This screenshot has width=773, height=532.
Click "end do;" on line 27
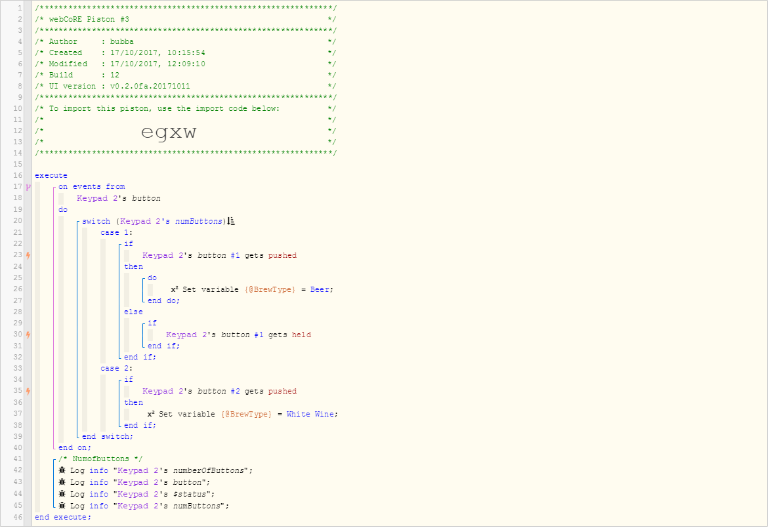pyautogui.click(x=163, y=300)
